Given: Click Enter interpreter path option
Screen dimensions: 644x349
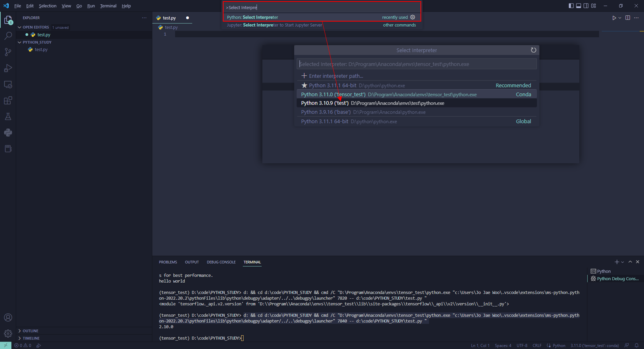Looking at the screenshot, I should point(417,76).
